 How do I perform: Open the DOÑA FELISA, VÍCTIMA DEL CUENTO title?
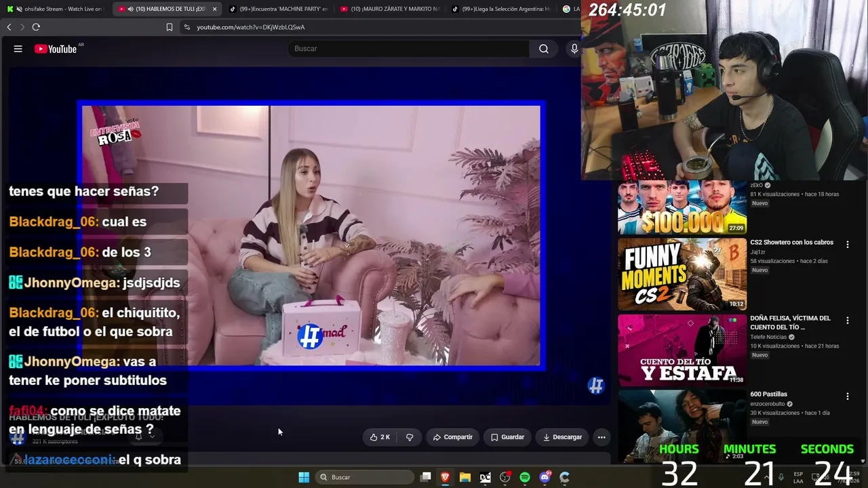coord(790,323)
